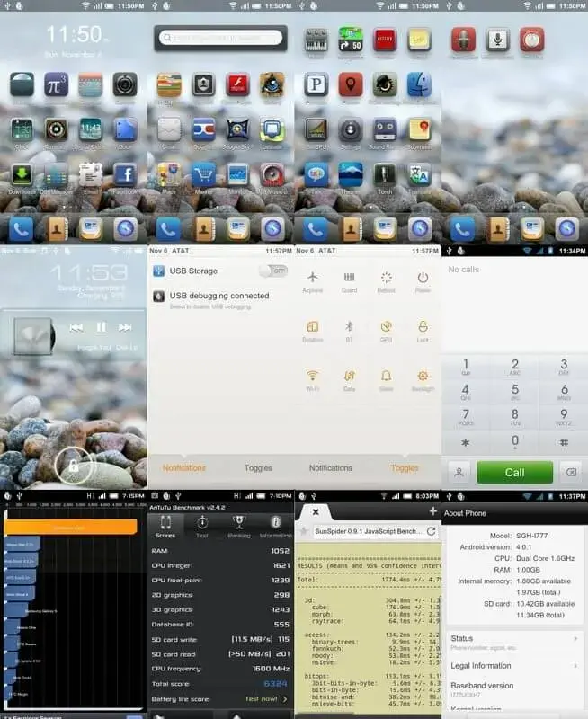
Task: Open the Market shopping cart app
Action: pos(203,174)
